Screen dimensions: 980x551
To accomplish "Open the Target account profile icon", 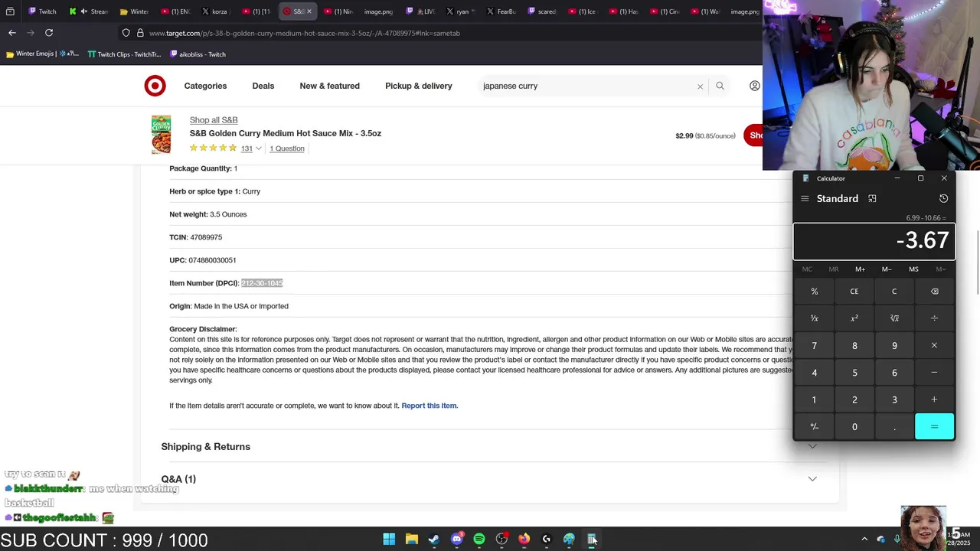I will click(x=755, y=86).
